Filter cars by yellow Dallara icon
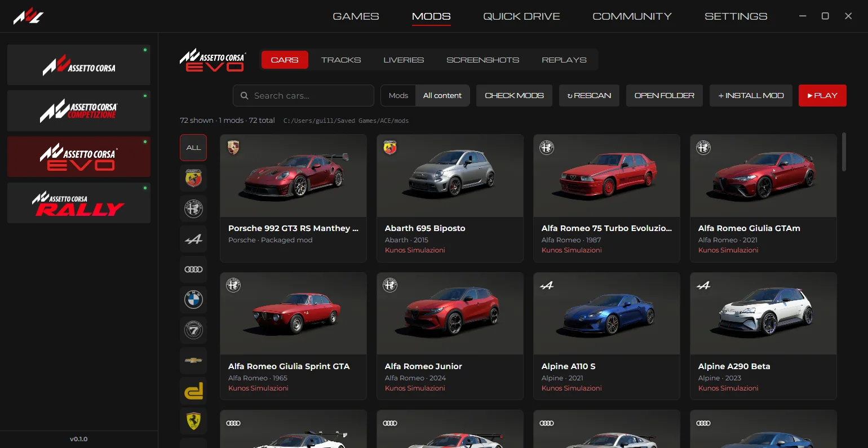868x448 pixels. [193, 391]
